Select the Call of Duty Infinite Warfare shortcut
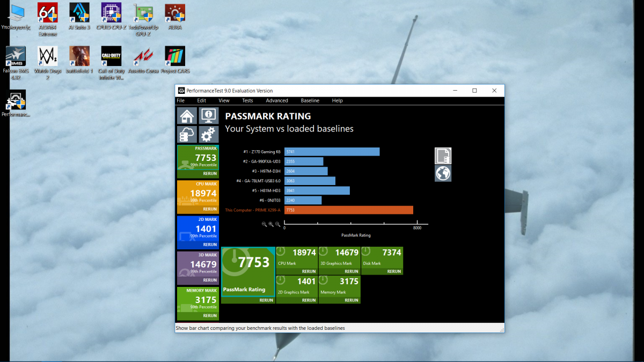Screen dimensions: 644x362 [111, 63]
